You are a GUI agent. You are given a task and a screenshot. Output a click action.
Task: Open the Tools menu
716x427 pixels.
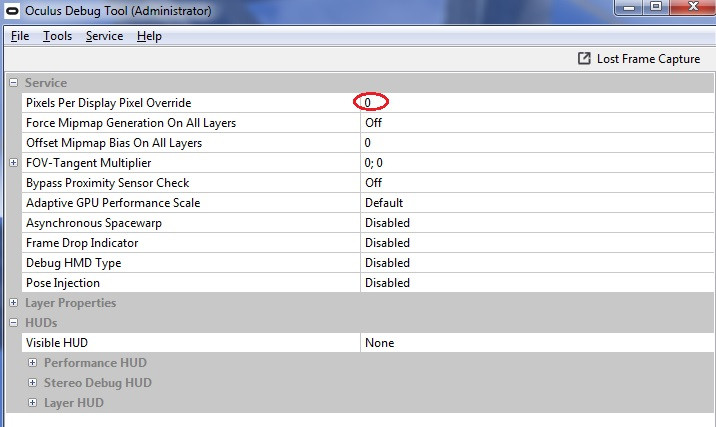pyautogui.click(x=58, y=36)
